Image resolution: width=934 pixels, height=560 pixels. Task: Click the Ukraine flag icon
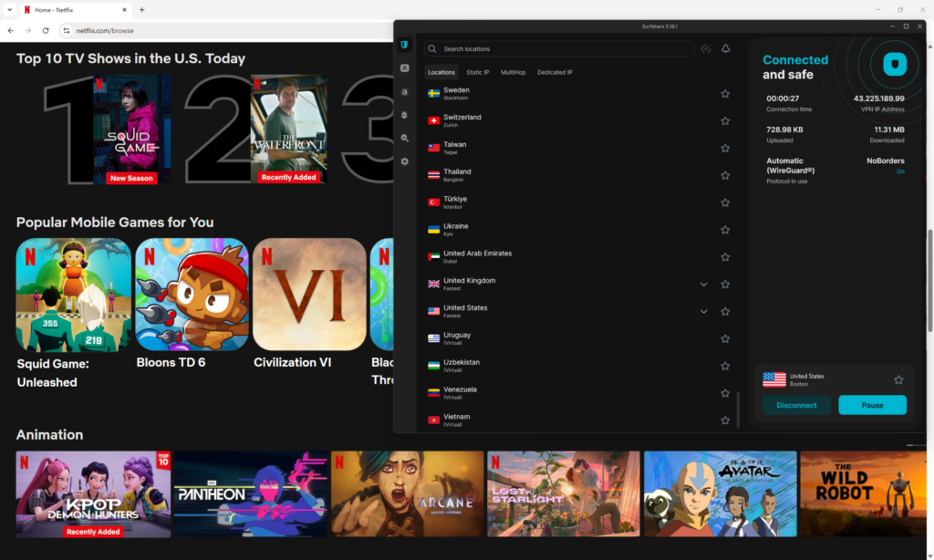pyautogui.click(x=433, y=230)
